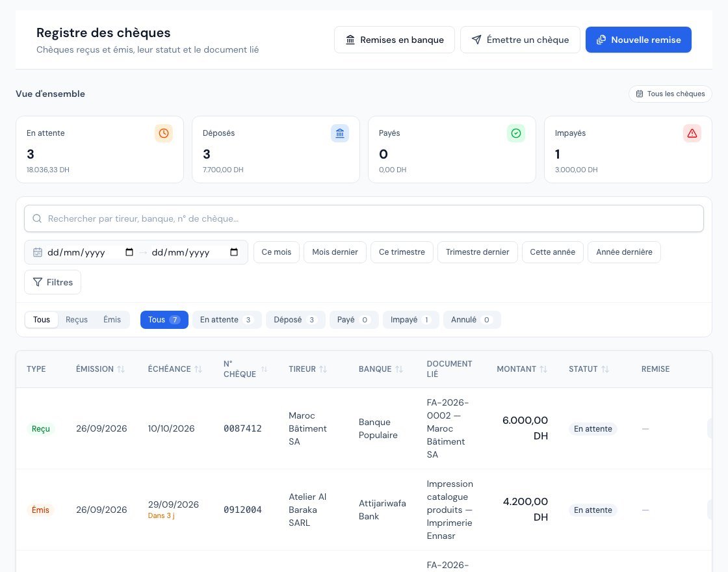Sort table by Statut column
This screenshot has width=728, height=572.
pos(589,369)
